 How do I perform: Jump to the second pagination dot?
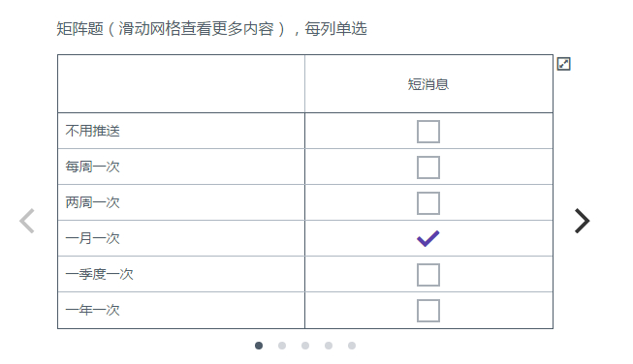(282, 346)
